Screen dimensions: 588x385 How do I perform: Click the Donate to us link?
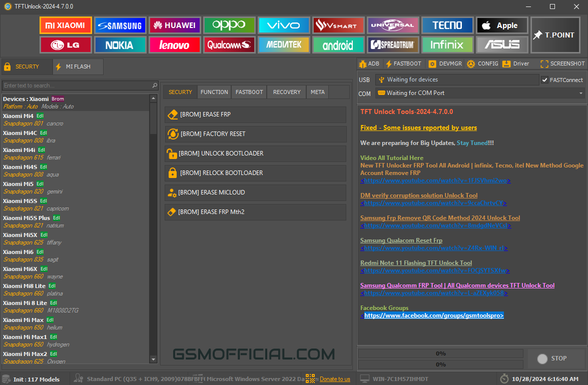335,379
